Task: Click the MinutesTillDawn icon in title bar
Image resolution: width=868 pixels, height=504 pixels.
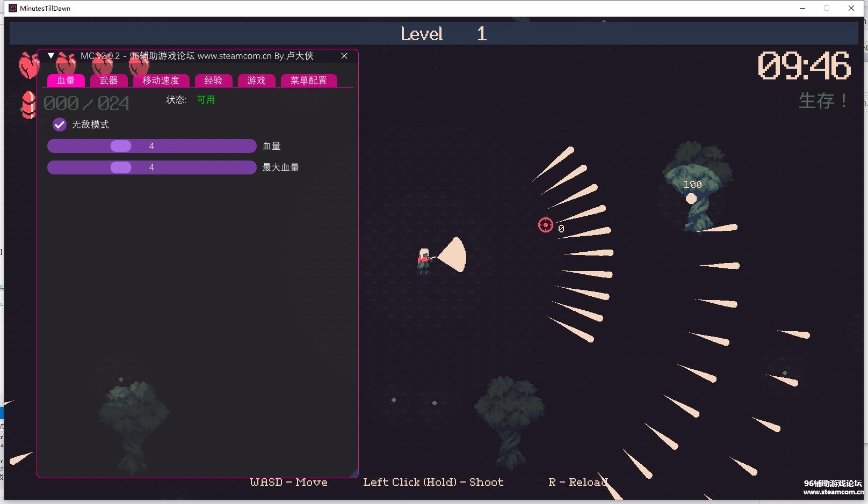Action: click(x=13, y=8)
